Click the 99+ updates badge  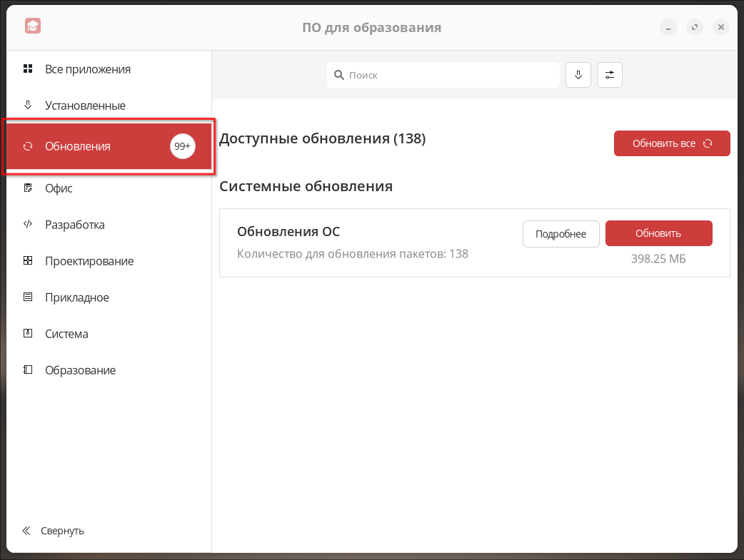(182, 146)
